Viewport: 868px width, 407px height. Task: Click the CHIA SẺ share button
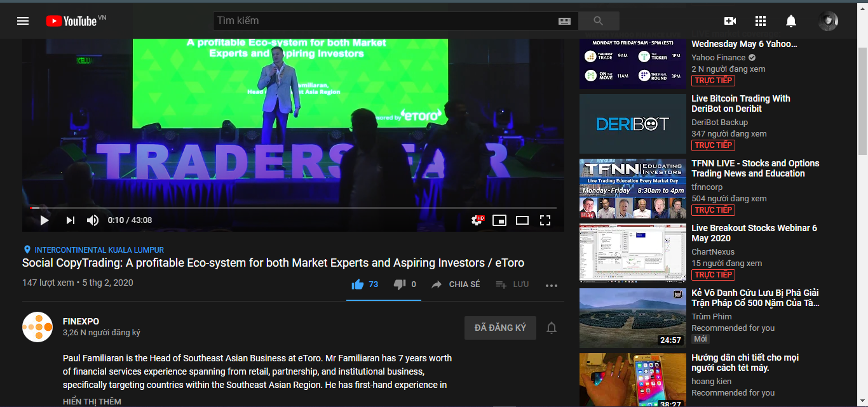pyautogui.click(x=456, y=284)
